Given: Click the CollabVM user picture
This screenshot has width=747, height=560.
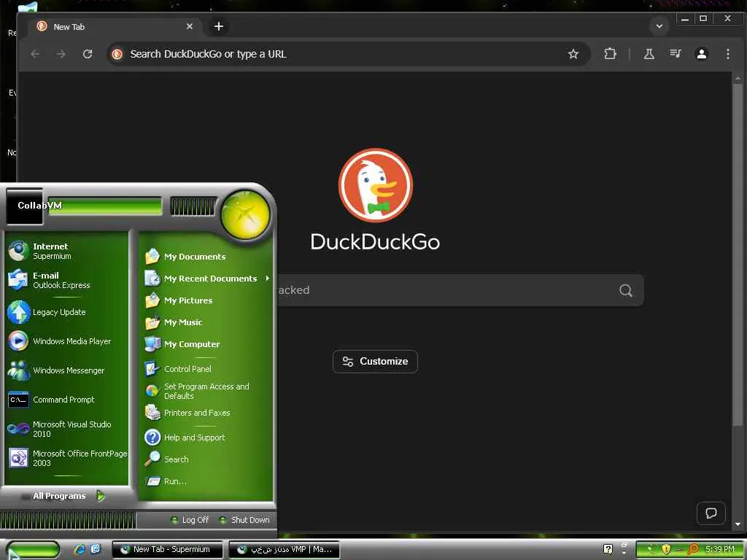Looking at the screenshot, I should [x=24, y=206].
